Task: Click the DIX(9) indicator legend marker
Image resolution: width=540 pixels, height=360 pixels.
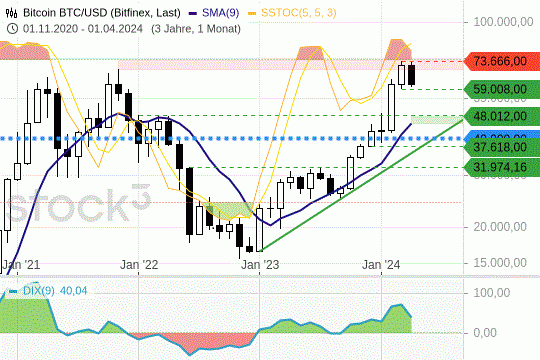Action: pyautogui.click(x=13, y=291)
